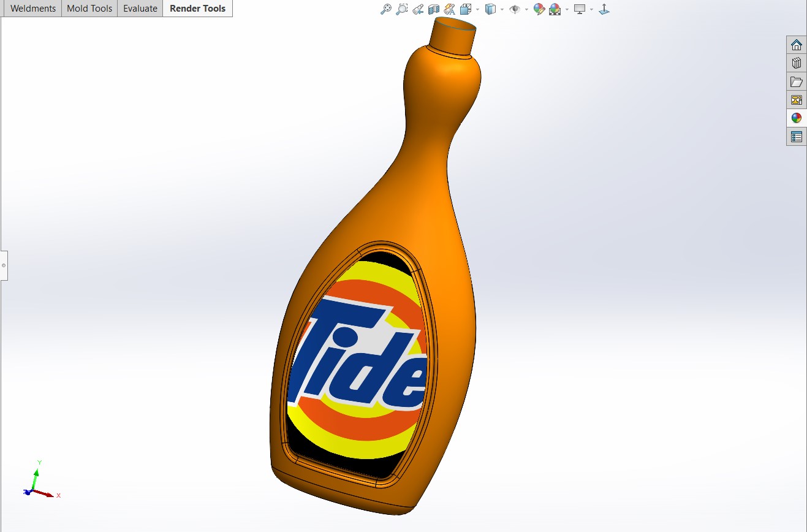This screenshot has width=807, height=532.
Task: Click the Previous View icon
Action: coord(418,9)
